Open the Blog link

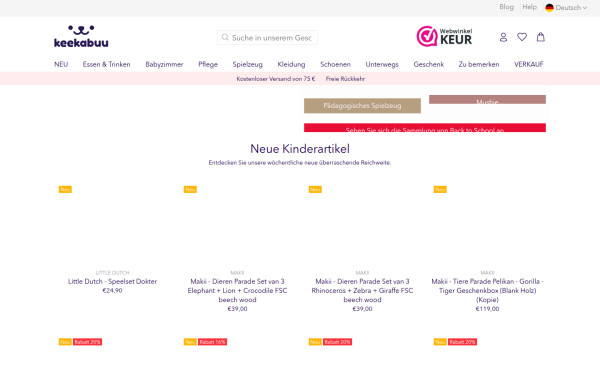[506, 7]
